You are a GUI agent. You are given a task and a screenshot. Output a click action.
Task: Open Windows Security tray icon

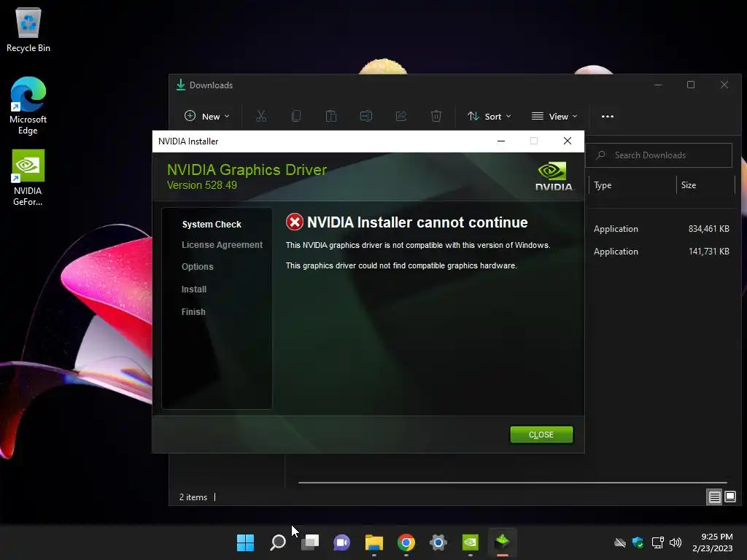pyautogui.click(x=638, y=542)
